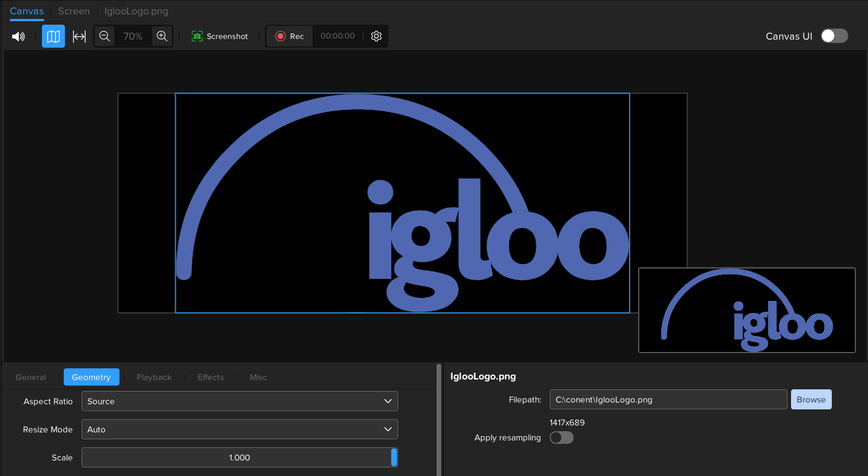Turn on Apply resampling switch
The height and width of the screenshot is (476, 868).
point(561,438)
